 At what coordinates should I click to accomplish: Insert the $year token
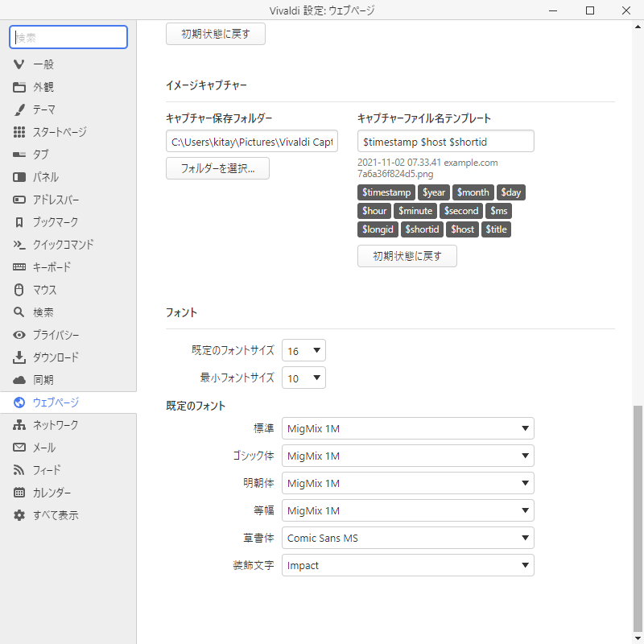coord(434,192)
